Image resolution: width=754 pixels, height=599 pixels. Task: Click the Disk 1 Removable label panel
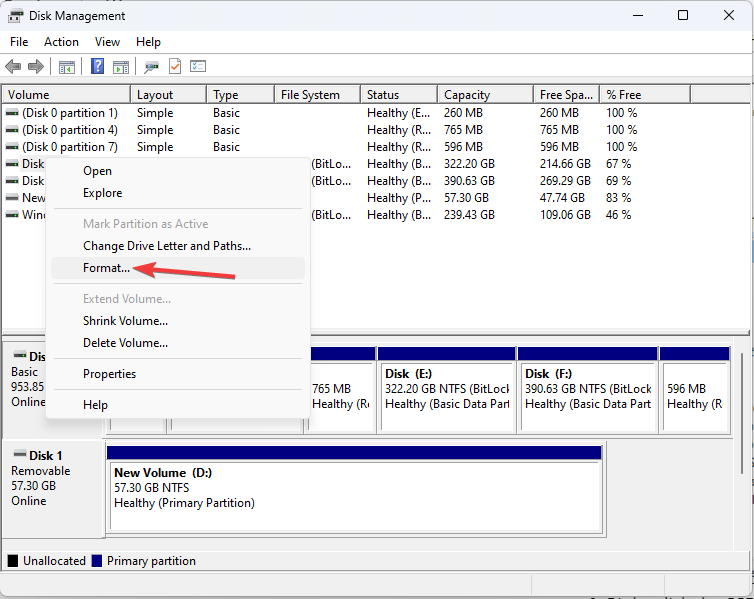[53, 489]
